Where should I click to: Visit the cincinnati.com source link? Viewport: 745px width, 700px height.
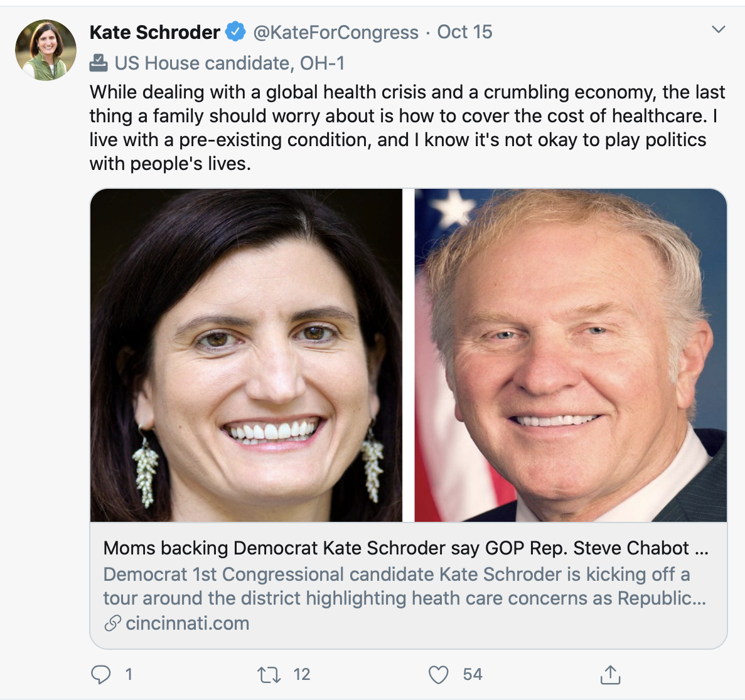(187, 623)
